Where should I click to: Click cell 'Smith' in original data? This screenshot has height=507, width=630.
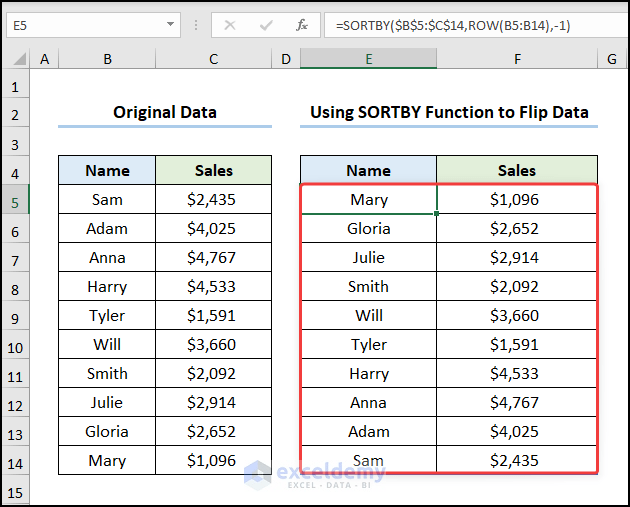point(107,373)
